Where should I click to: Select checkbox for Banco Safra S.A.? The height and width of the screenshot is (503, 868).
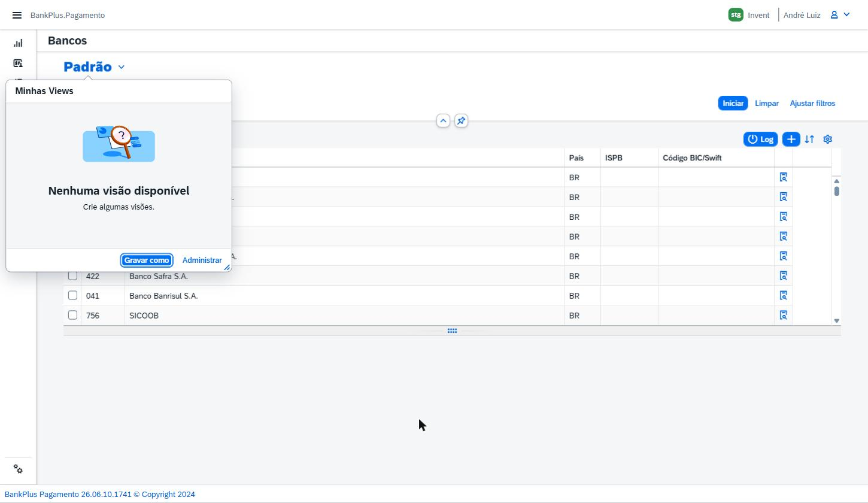(x=72, y=275)
